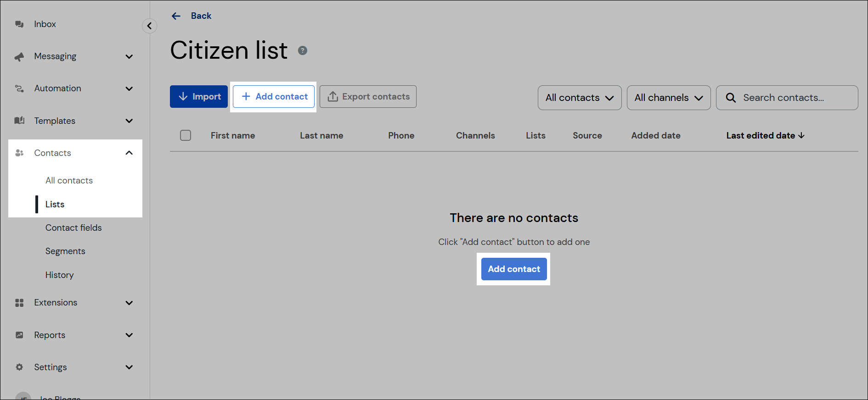
Task: Click the Settings gear icon
Action: (x=19, y=367)
